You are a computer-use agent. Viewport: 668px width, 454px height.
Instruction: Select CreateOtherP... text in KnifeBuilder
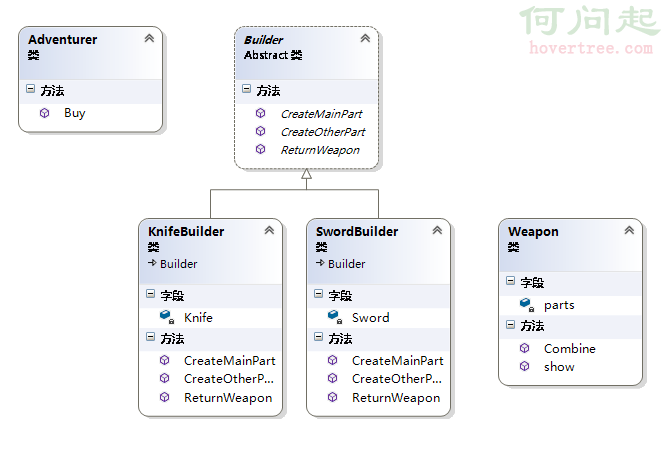tap(229, 379)
